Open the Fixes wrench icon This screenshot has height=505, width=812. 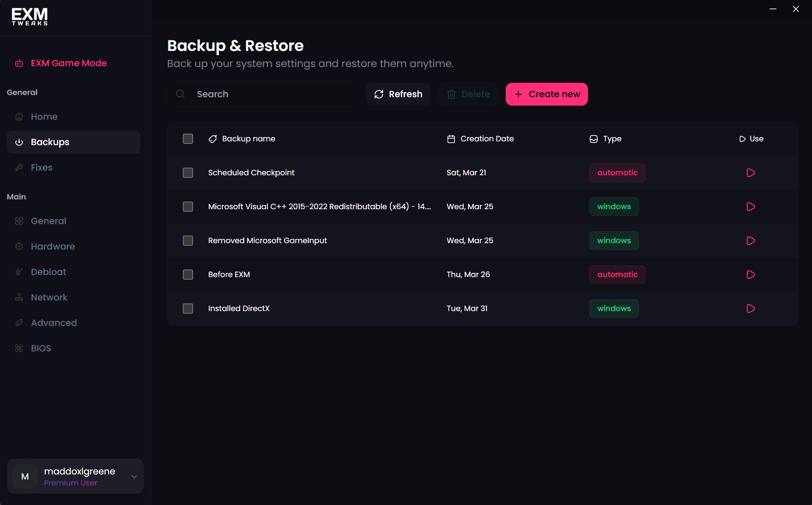19,167
